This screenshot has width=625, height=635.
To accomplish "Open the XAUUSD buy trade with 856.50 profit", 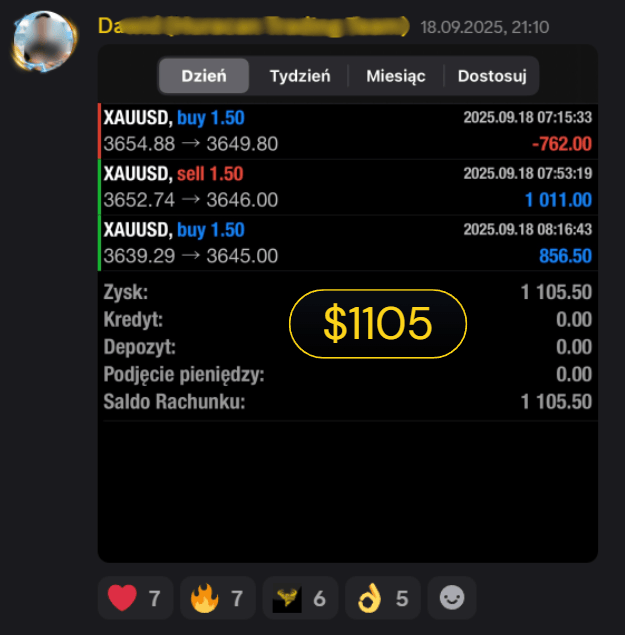I will click(348, 243).
